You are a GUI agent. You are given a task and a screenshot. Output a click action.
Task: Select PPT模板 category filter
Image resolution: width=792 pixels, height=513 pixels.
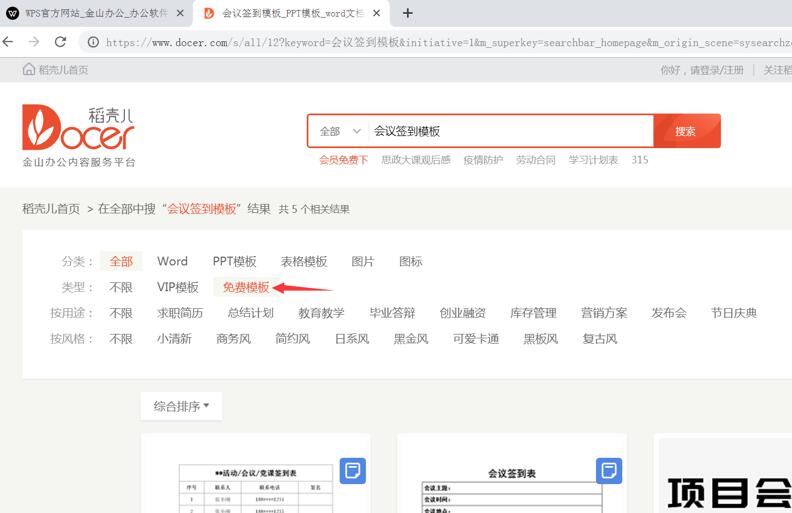234,262
